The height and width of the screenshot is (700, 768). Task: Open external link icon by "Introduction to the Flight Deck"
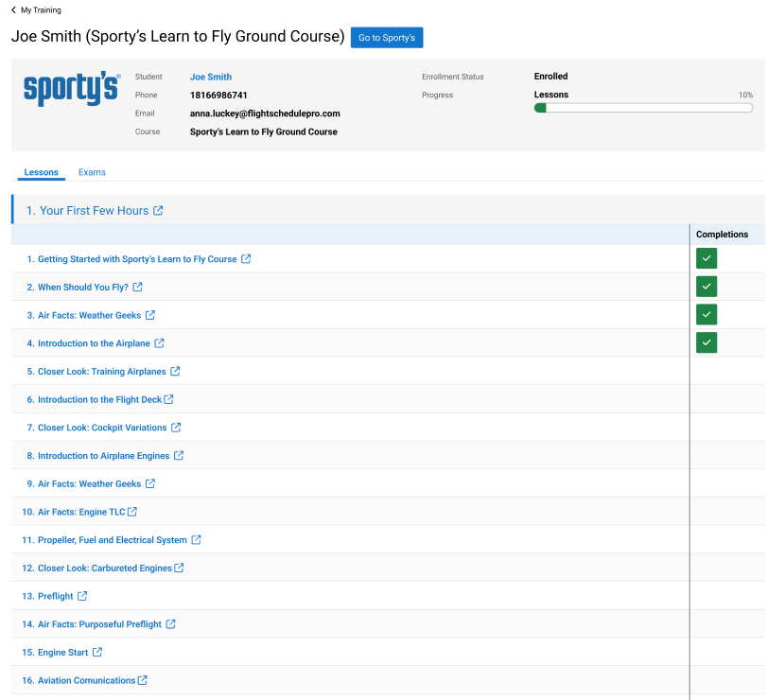(168, 399)
